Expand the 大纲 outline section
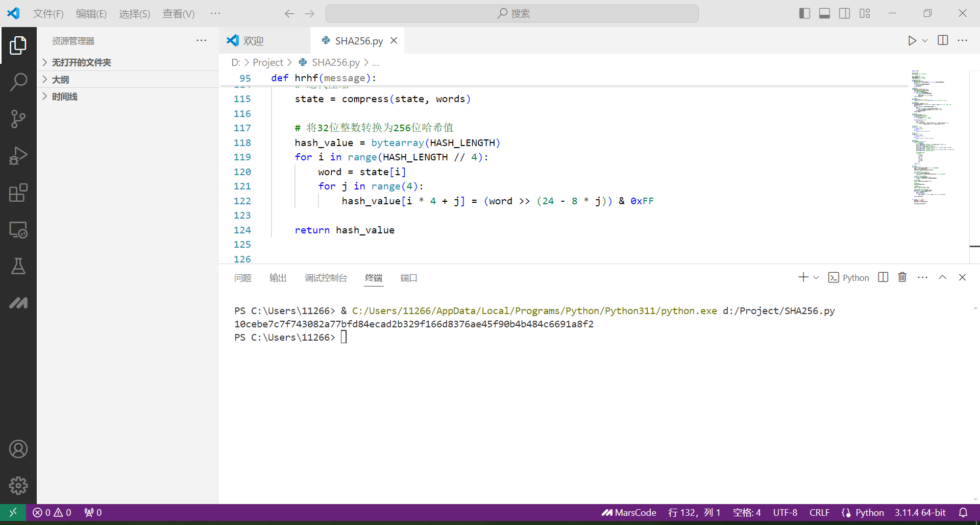This screenshot has height=525, width=980. 60,80
